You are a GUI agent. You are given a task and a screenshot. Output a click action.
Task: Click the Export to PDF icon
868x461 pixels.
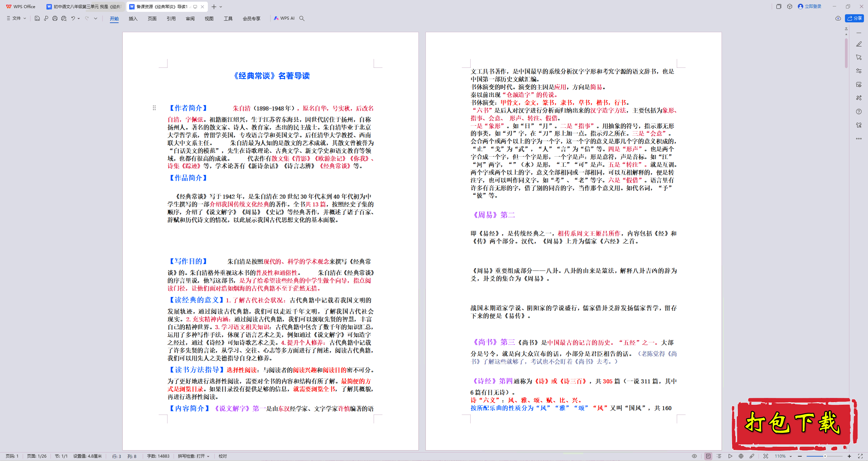click(x=46, y=18)
